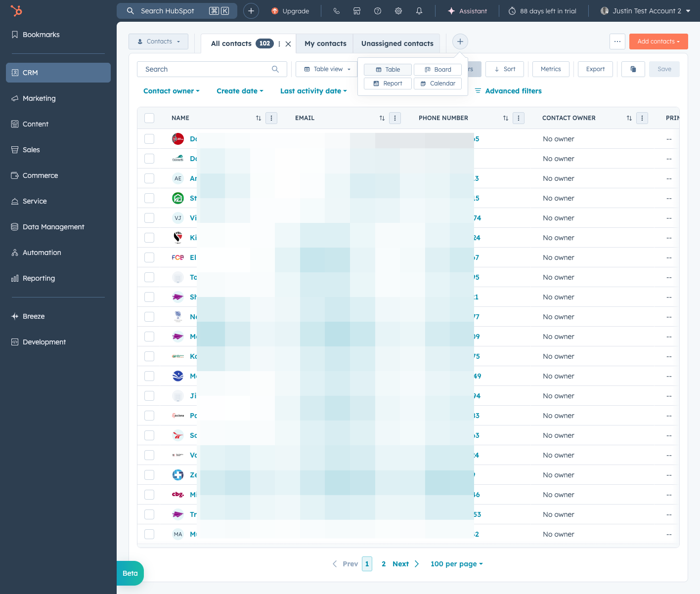The height and width of the screenshot is (594, 700).
Task: Open Phone Number column options menu
Action: (x=519, y=118)
